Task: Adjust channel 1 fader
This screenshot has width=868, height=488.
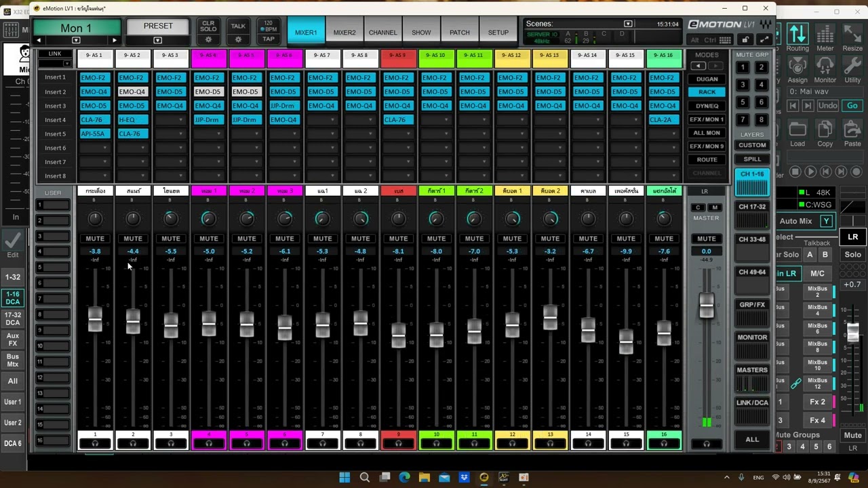Action: point(95,319)
